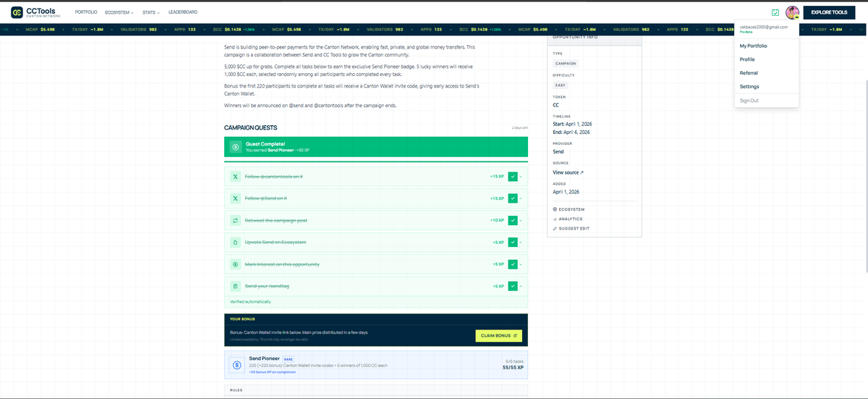This screenshot has width=868, height=399.
Task: Click the 'Verified automatically.' text
Action: (x=250, y=301)
